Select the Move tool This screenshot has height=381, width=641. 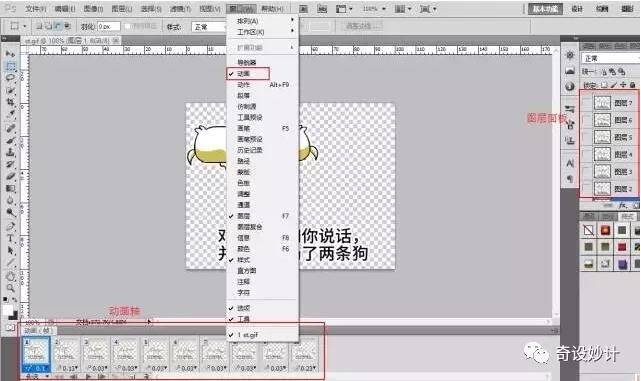[x=10, y=54]
